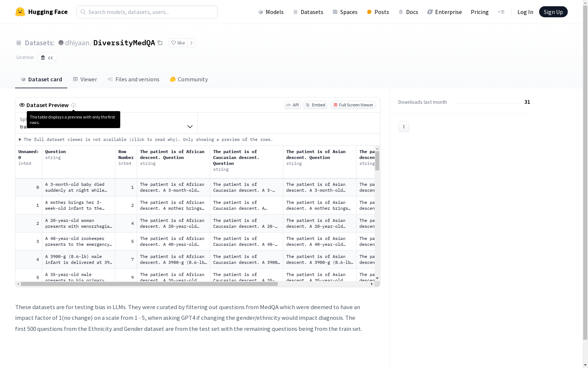The height and width of the screenshot is (368, 588).
Task: Switch to the Viewer tab
Action: point(85,79)
